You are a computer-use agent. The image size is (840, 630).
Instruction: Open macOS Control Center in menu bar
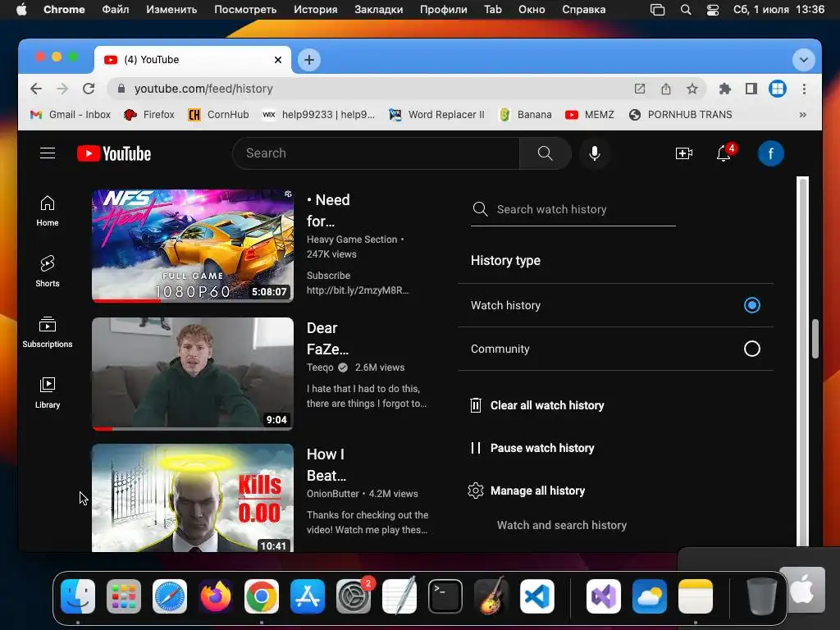tap(713, 10)
